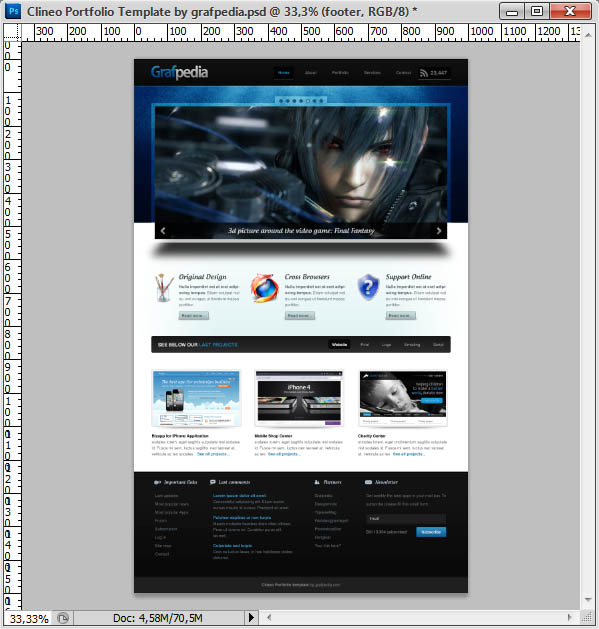Click the Support Online heading
Image resolution: width=599 pixels, height=629 pixels.
pyautogui.click(x=408, y=277)
